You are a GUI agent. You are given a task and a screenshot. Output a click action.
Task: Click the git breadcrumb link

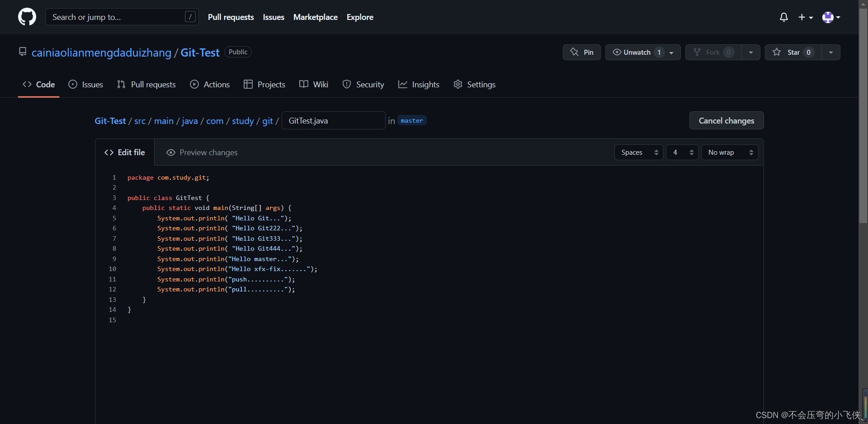coord(268,121)
